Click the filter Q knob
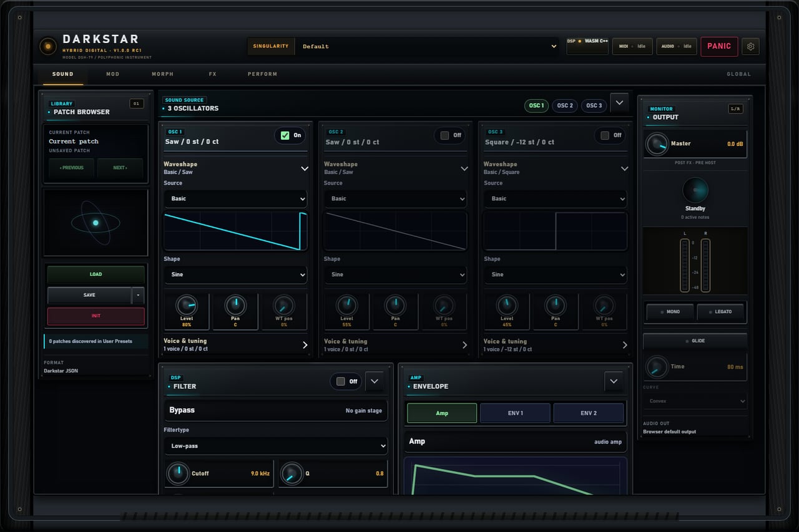This screenshot has height=532, width=799. pyautogui.click(x=292, y=473)
